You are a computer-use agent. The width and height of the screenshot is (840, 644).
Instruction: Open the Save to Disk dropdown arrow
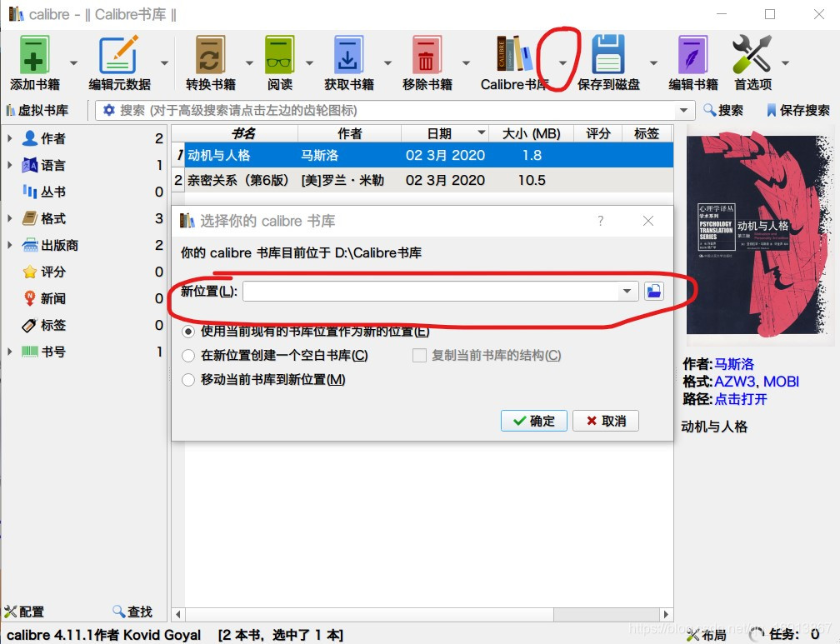(653, 63)
